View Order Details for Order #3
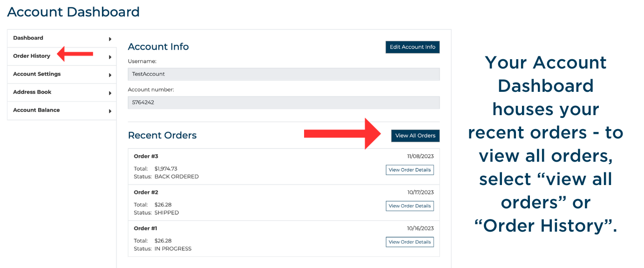 409,170
